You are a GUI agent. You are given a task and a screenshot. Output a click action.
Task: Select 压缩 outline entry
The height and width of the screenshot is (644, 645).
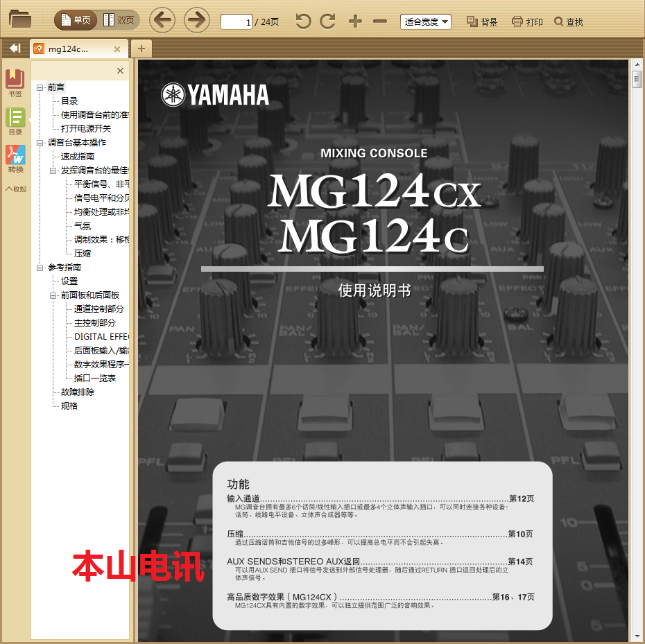83,253
